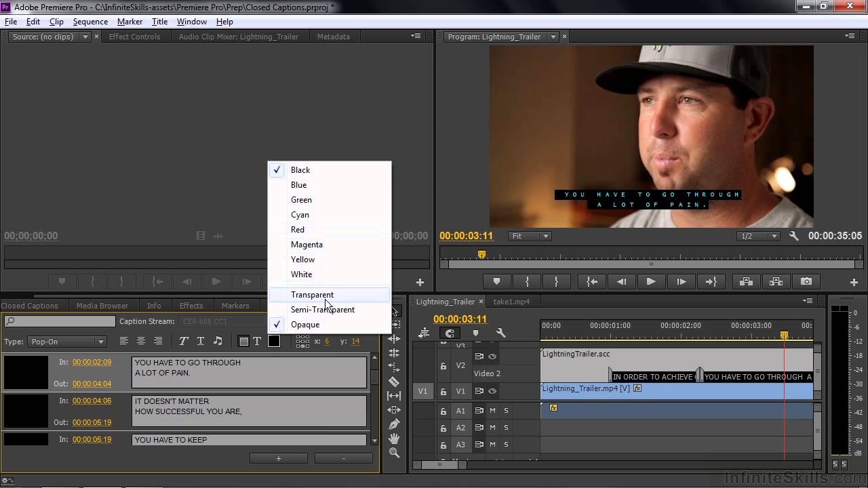Add a marker in the timeline header
Viewport: 868px width, 488px height.
[x=475, y=333]
